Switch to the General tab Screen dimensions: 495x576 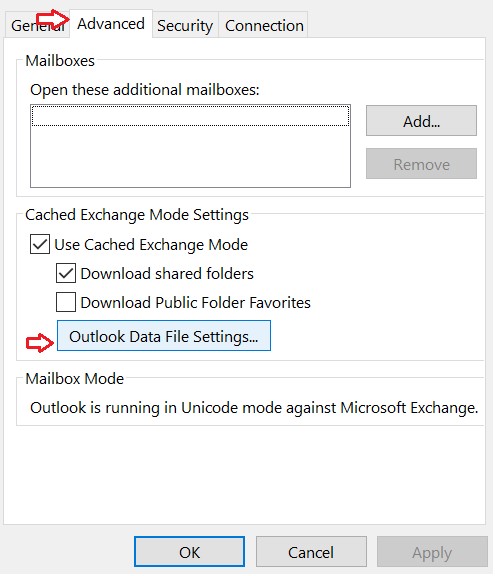pos(37,25)
